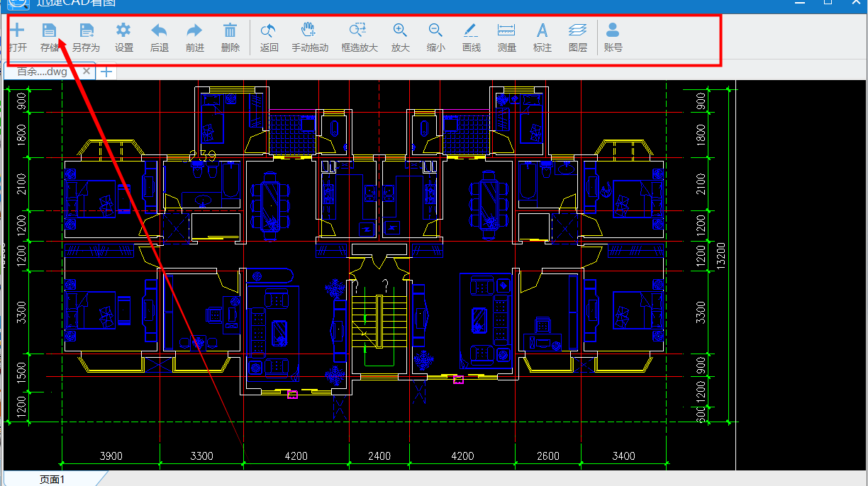Zoom in with 放大 magnifier
This screenshot has height=486, width=868.
pyautogui.click(x=400, y=38)
